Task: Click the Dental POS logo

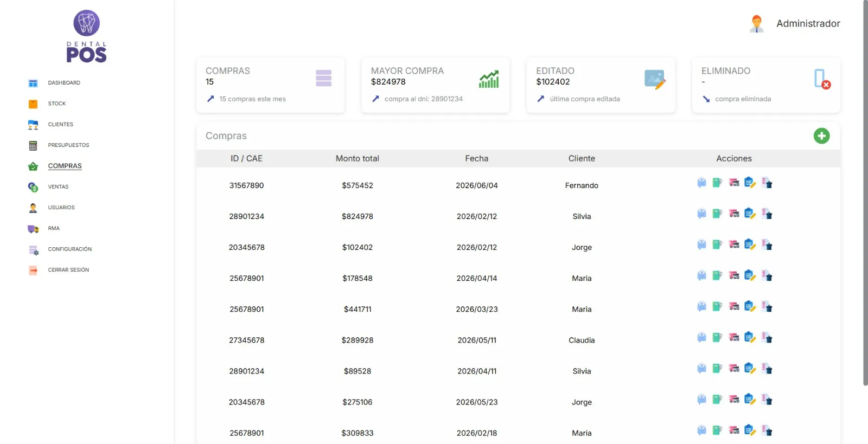Action: click(x=87, y=36)
